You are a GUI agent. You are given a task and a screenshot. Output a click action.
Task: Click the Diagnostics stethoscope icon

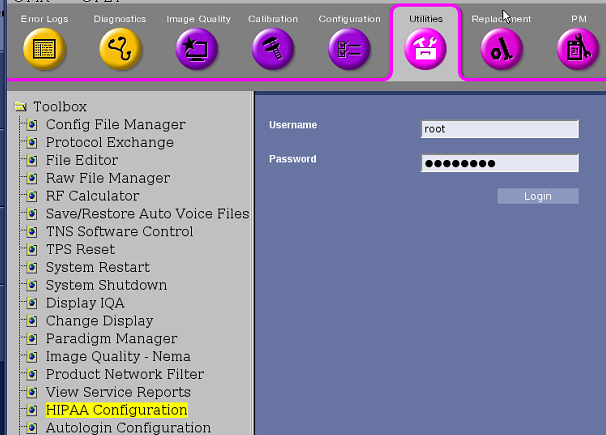(x=120, y=50)
